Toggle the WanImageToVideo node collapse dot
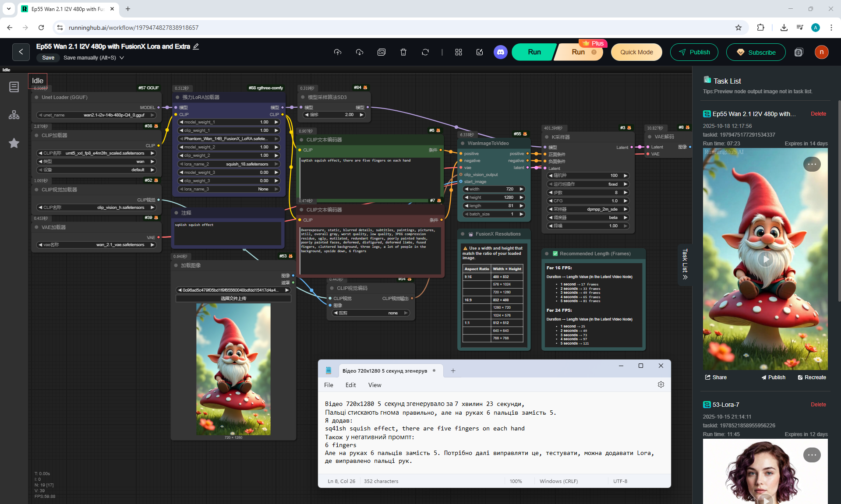Viewport: 841px width, 504px height. click(x=463, y=143)
